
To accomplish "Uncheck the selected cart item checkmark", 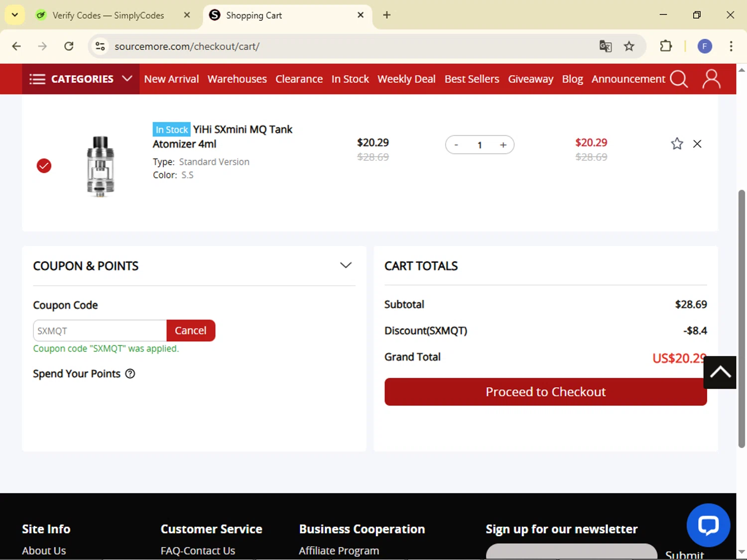I will (x=44, y=166).
